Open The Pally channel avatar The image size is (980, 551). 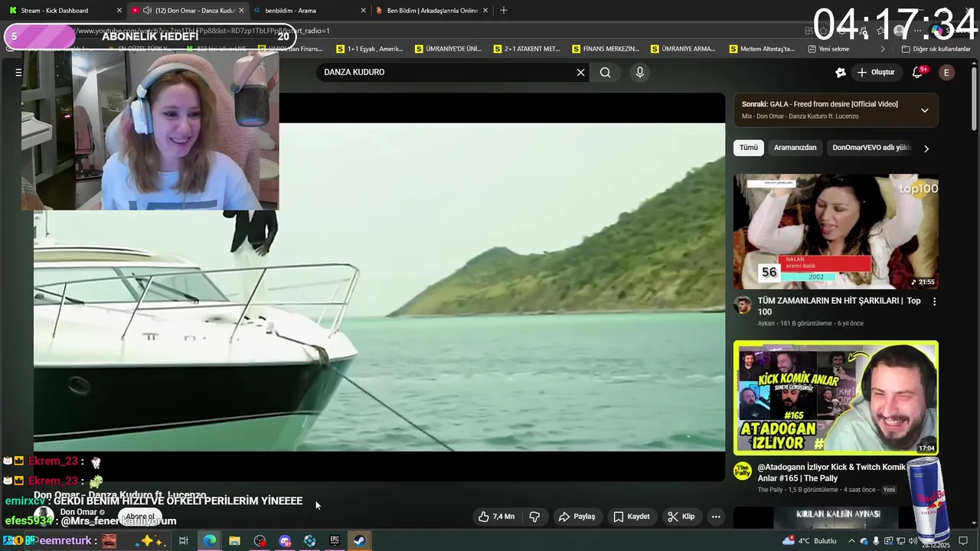(x=742, y=471)
